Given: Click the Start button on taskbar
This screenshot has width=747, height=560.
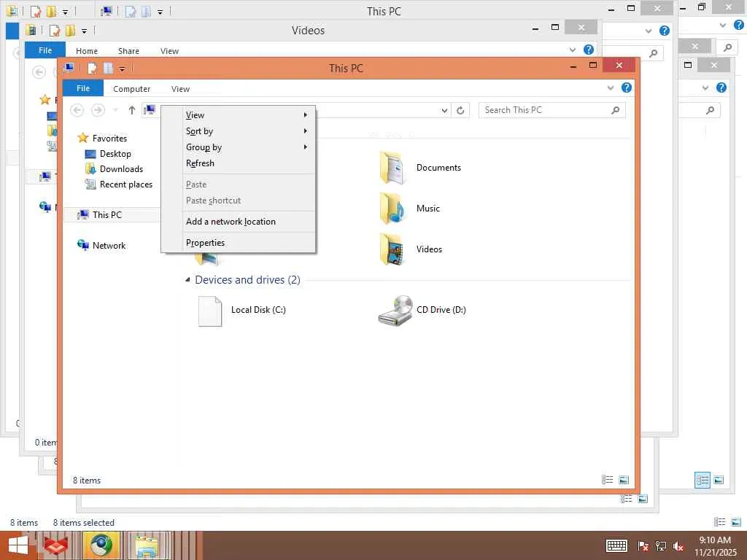Looking at the screenshot, I should (x=18, y=545).
